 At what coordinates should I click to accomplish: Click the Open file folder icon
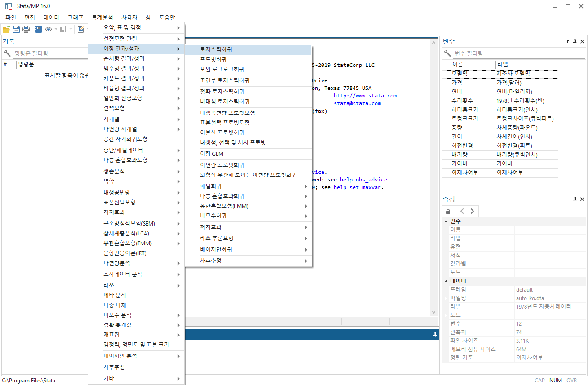point(6,29)
